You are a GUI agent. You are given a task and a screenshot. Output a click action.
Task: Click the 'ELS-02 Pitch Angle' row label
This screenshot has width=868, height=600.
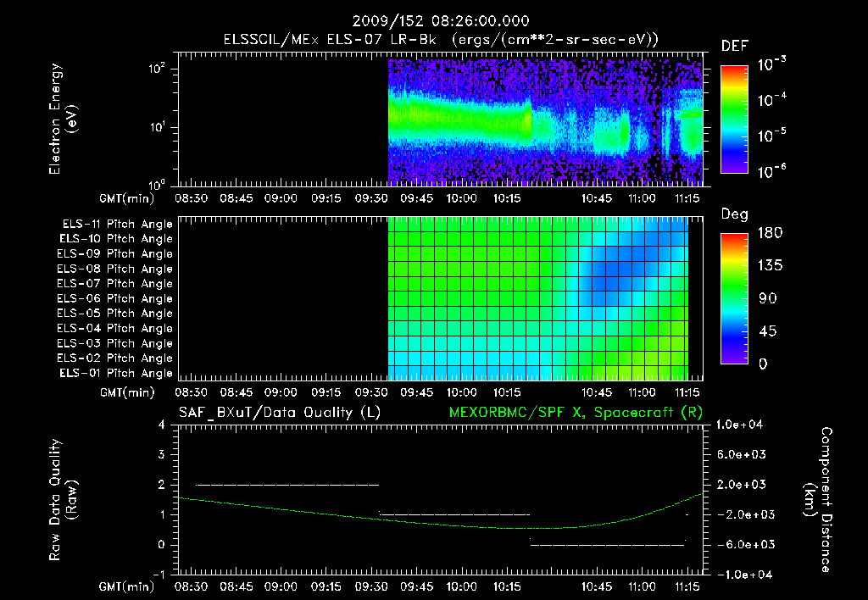click(x=114, y=358)
